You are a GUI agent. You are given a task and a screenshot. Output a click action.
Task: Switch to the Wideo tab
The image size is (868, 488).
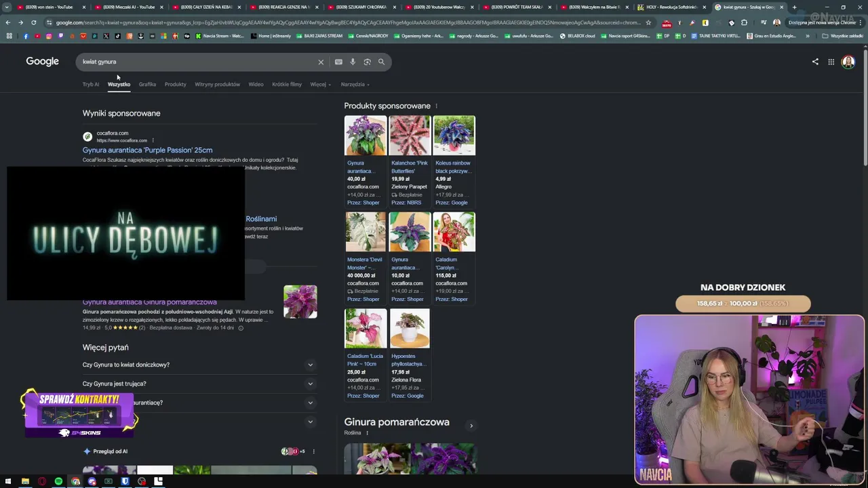[x=256, y=85]
